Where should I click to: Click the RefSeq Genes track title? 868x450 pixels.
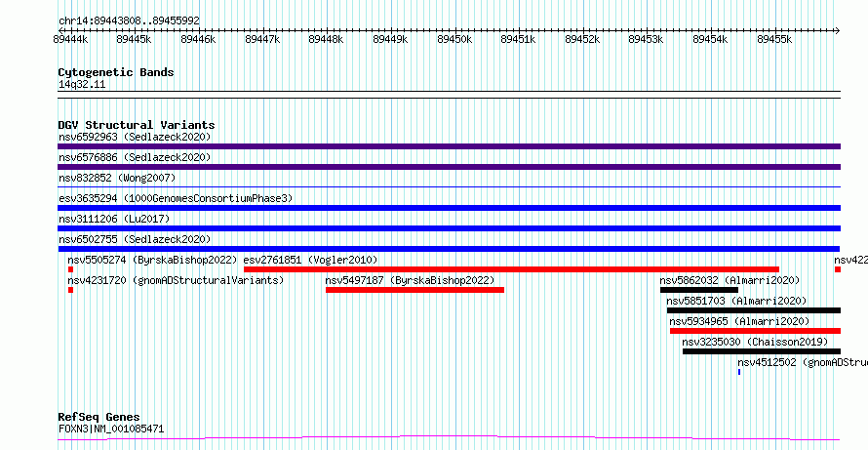[x=99, y=417]
